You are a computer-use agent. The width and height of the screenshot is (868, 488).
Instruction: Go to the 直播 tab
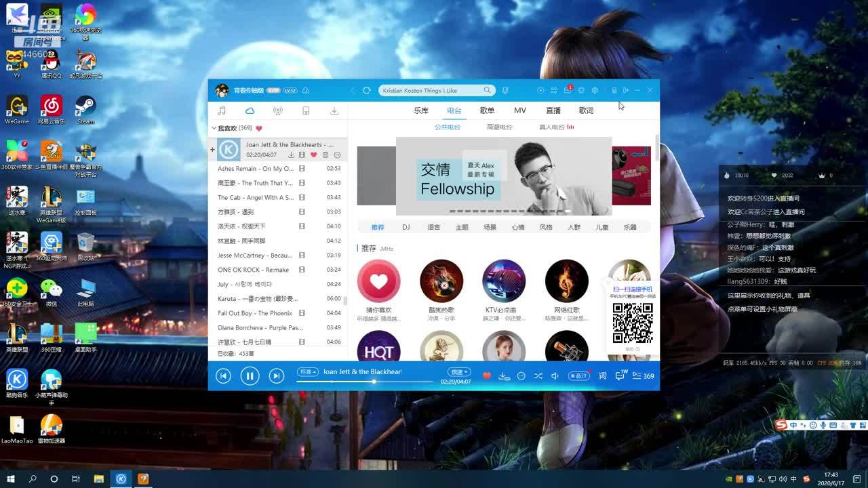(553, 110)
